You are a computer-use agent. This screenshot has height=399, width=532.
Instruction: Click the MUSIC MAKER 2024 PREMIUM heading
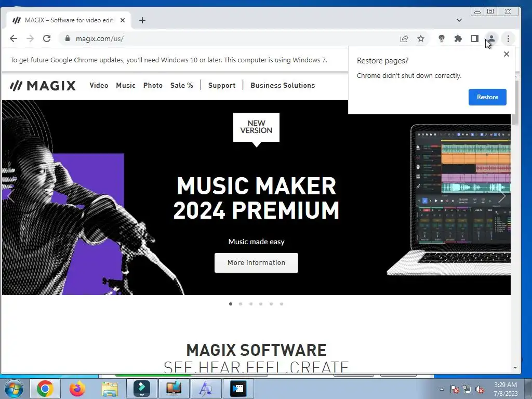click(x=256, y=198)
